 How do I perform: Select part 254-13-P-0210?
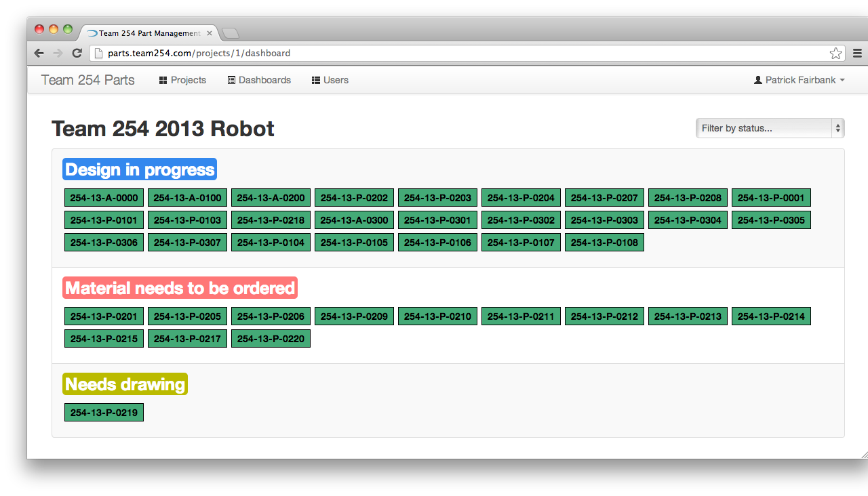coord(437,316)
